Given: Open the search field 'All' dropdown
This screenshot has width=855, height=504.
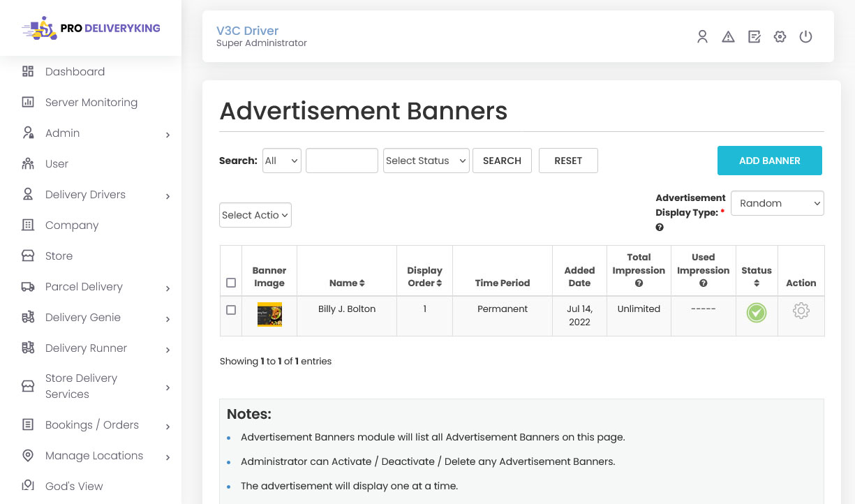Looking at the screenshot, I should click(x=282, y=161).
